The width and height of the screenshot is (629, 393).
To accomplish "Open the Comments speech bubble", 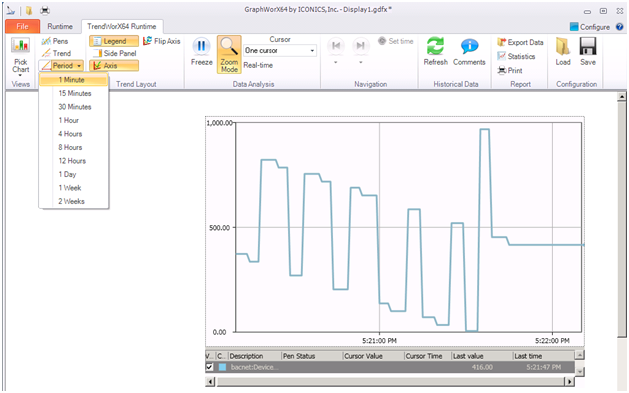I will [x=469, y=46].
